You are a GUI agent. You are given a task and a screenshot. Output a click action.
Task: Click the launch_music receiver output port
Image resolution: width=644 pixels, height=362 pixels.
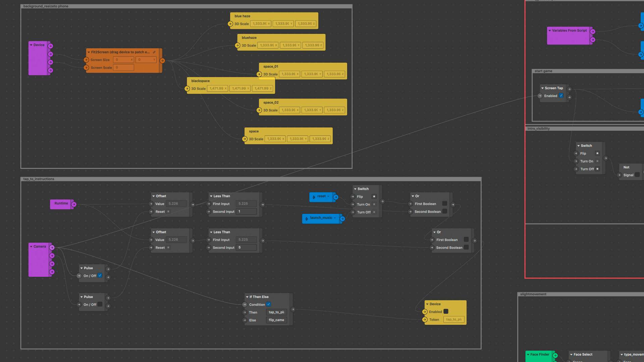pos(342,219)
